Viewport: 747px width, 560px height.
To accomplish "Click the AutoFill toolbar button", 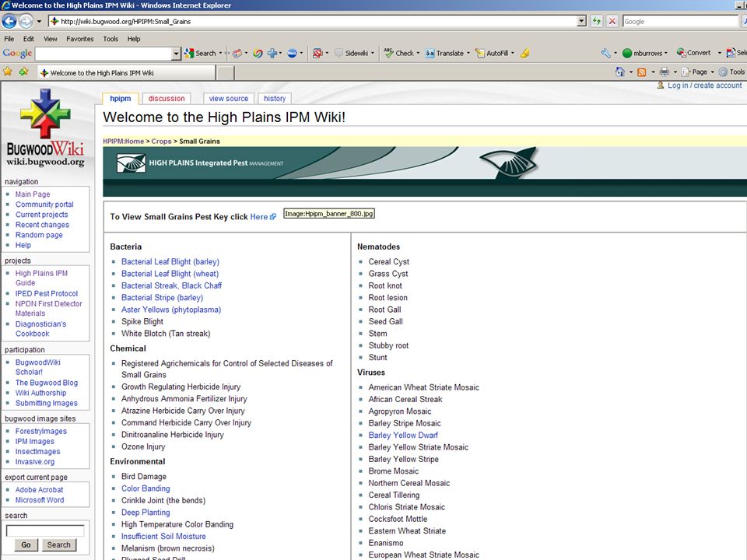I will tap(492, 54).
